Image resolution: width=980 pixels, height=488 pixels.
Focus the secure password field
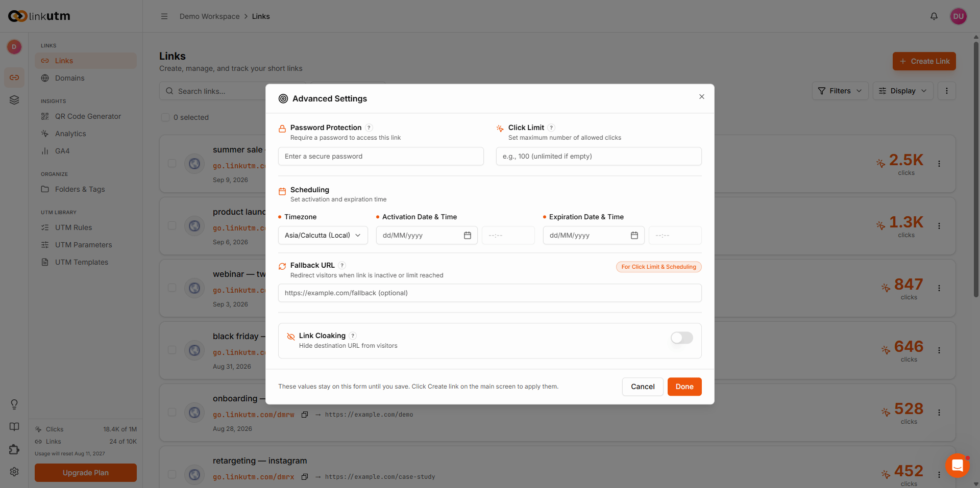pos(381,157)
